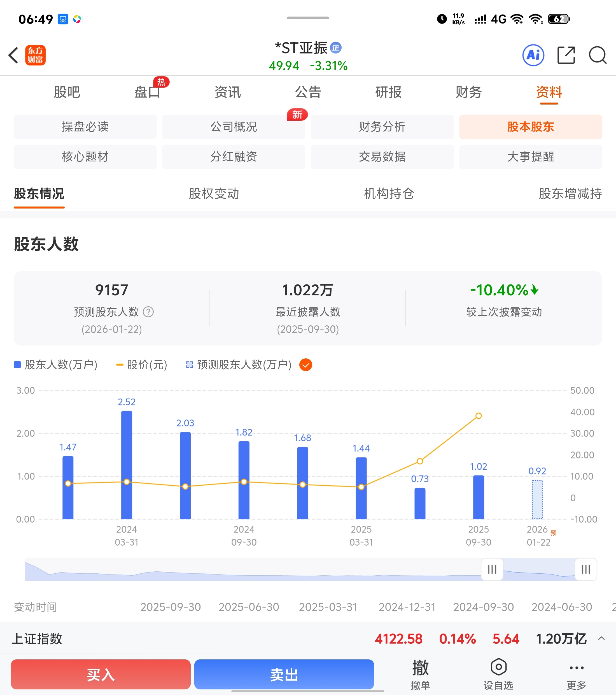Screen dimensions: 616x695
Task: Open the Ai assistant icon
Action: tap(533, 55)
